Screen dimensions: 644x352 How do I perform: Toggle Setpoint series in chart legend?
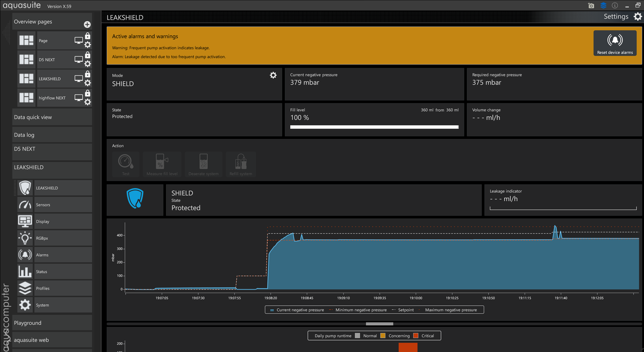(x=403, y=310)
